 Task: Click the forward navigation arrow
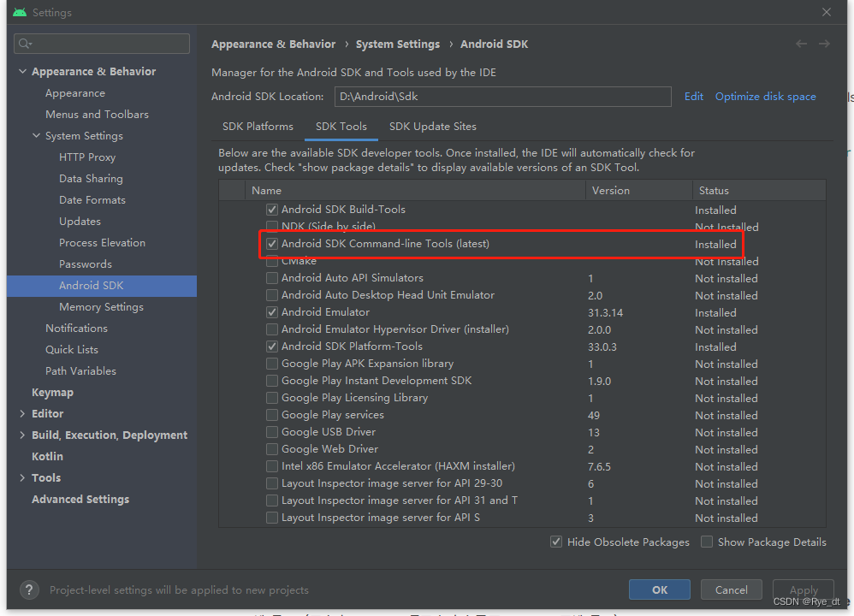[x=825, y=44]
